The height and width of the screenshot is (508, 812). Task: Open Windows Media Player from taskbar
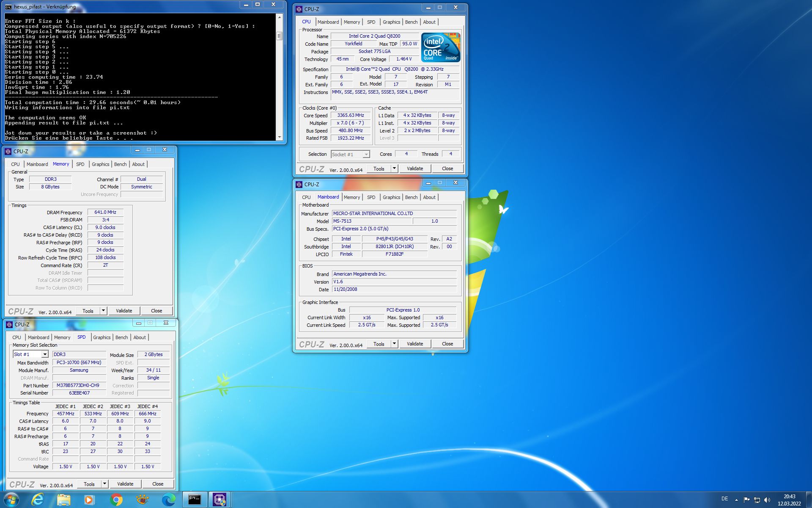pos(89,500)
